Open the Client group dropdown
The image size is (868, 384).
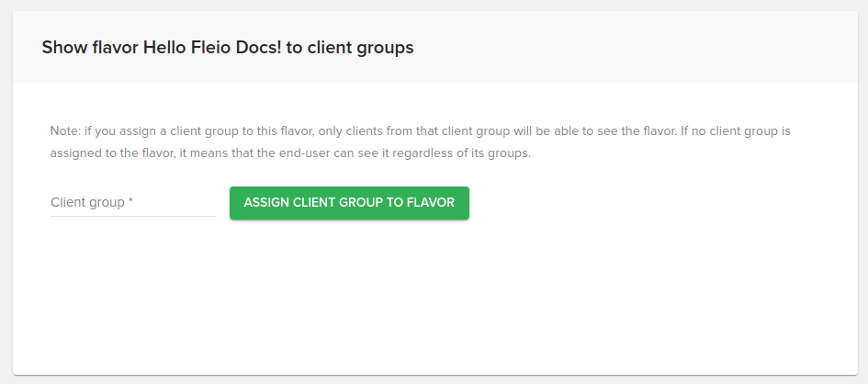(132, 202)
